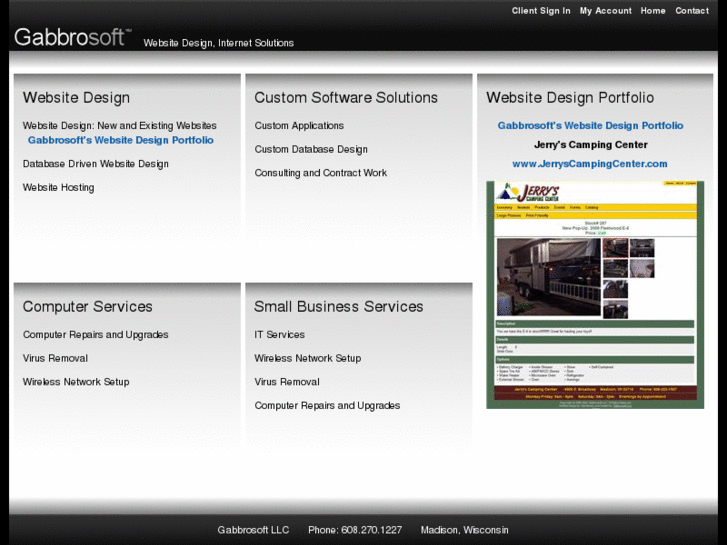727x545 pixels.
Task: Open the Website Design panel heading
Action: pos(76,97)
